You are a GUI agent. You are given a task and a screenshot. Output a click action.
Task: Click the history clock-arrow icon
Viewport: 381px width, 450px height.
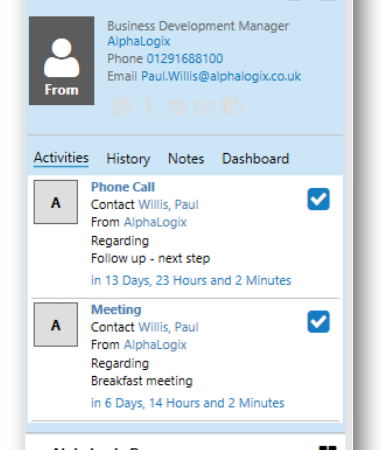177,107
